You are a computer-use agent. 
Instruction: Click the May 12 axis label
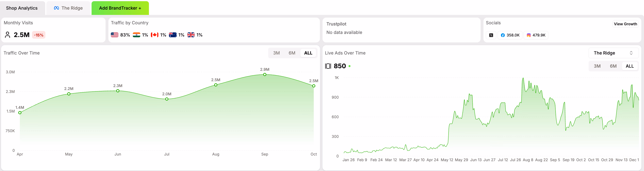point(447,160)
